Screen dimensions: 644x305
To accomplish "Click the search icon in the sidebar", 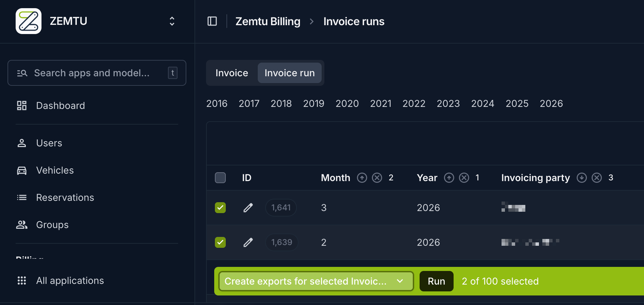I will click(x=22, y=73).
